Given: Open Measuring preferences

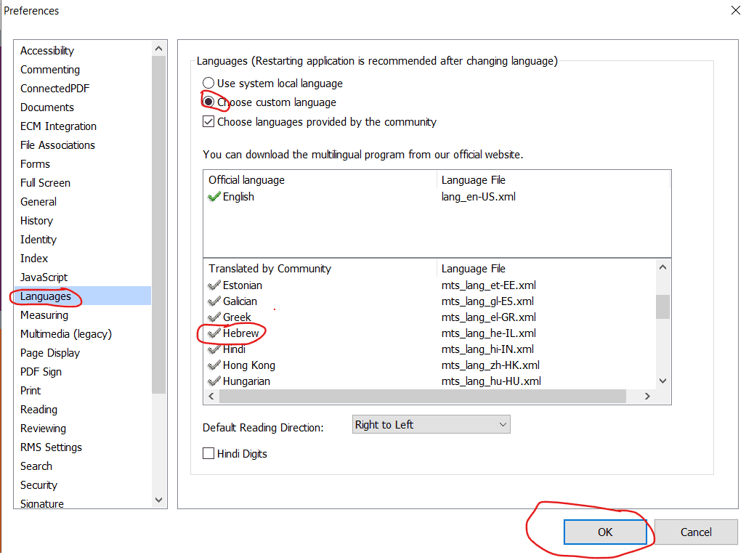Looking at the screenshot, I should tap(44, 315).
